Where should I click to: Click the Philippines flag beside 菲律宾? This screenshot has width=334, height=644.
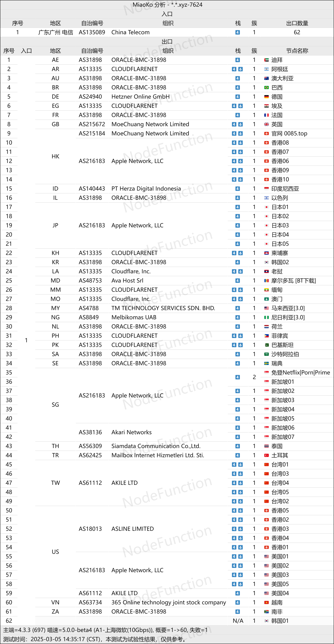(x=266, y=336)
